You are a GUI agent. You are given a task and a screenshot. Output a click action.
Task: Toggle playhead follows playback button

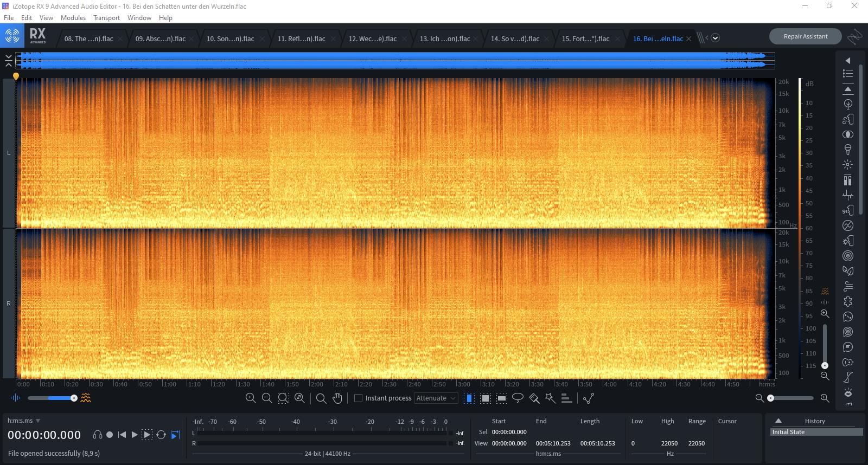click(x=175, y=435)
